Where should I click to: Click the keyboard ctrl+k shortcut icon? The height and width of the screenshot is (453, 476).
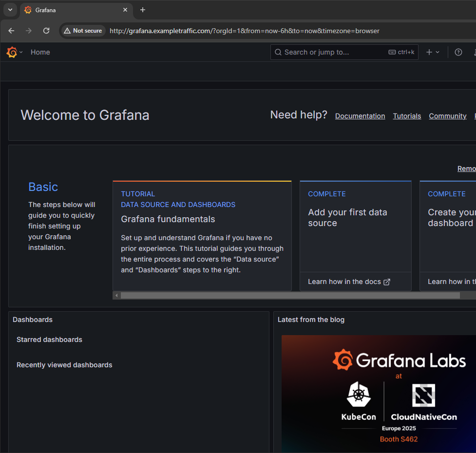tap(392, 52)
